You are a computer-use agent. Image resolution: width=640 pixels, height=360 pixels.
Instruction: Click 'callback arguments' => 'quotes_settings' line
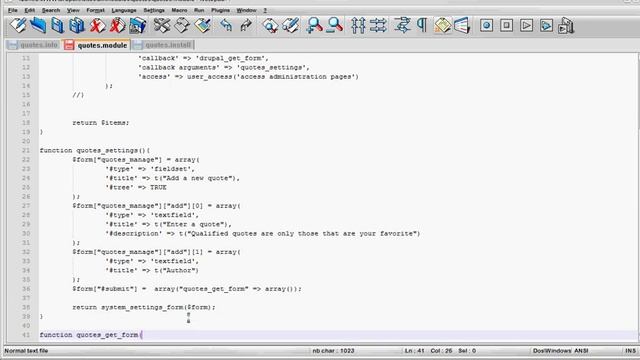click(224, 68)
